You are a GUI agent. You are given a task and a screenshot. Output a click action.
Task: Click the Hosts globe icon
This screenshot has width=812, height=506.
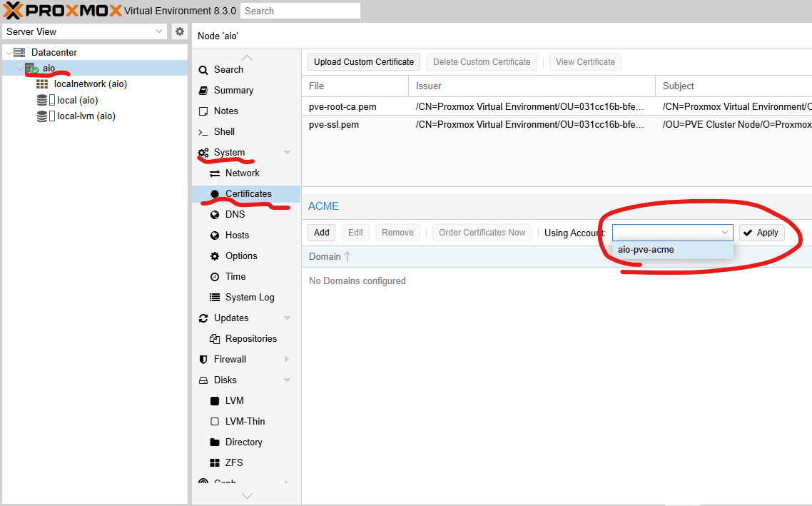click(x=214, y=236)
